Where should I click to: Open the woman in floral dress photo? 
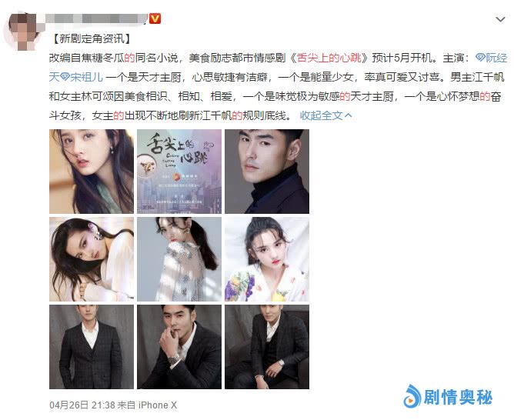coord(267,259)
